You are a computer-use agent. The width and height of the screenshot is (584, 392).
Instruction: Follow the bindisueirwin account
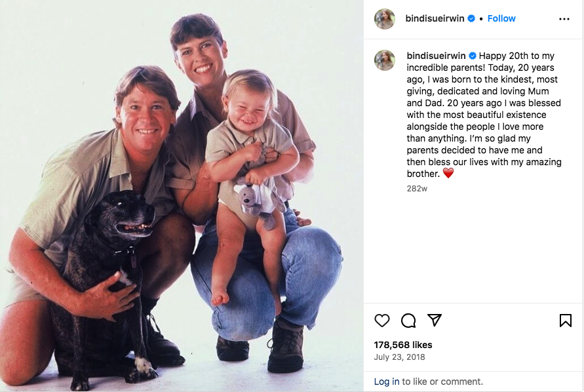click(501, 18)
